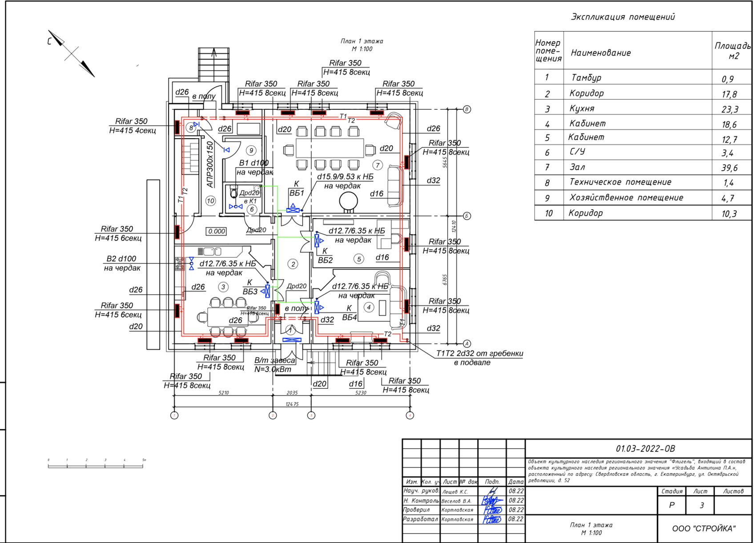Screen dimensions: 756x543
Task: Click the blue heat curtain symbol at entrance
Action: [x=292, y=340]
